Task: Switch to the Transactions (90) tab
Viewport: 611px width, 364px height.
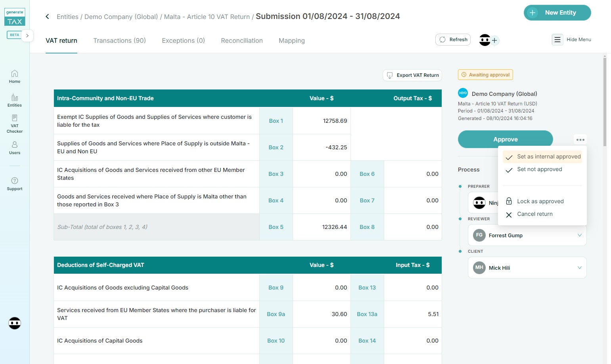Action: tap(119, 40)
